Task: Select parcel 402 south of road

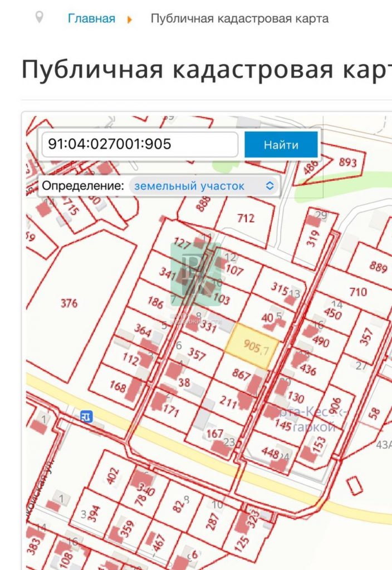Action: [x=112, y=475]
